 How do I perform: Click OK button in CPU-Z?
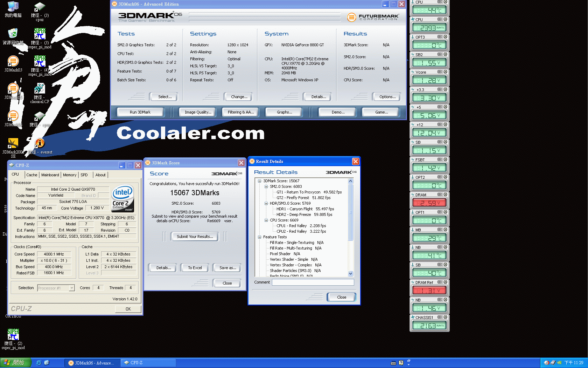click(128, 309)
